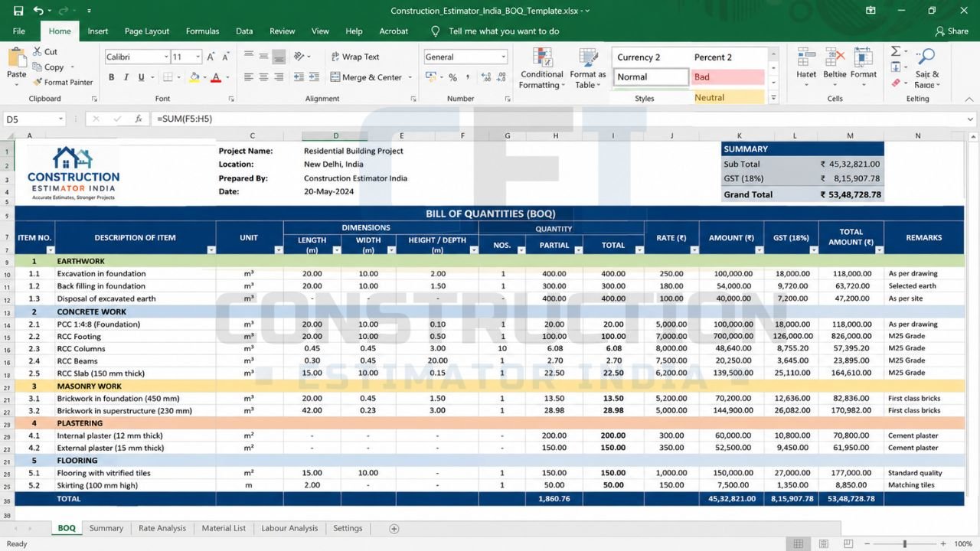This screenshot has height=551, width=980.
Task: Click the Wrap Text icon
Action: point(335,57)
